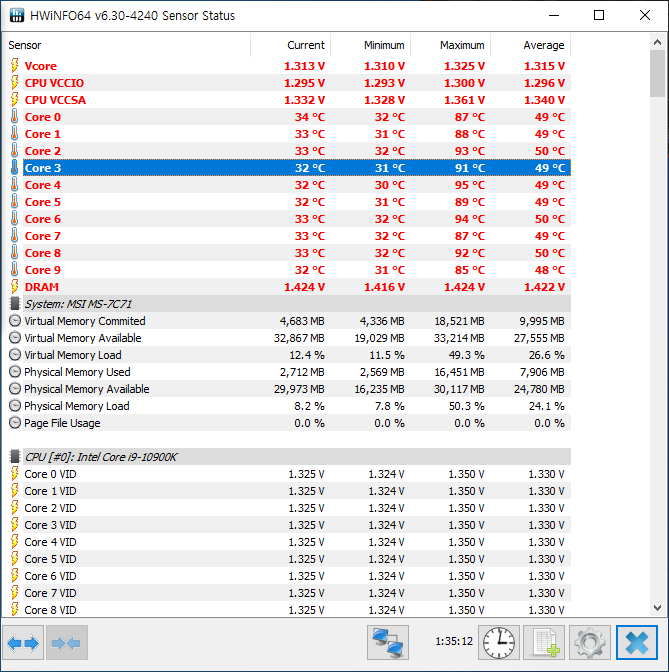Screen dimensions: 669x672
Task: Click the scrollbar up arrow
Action: tap(657, 42)
